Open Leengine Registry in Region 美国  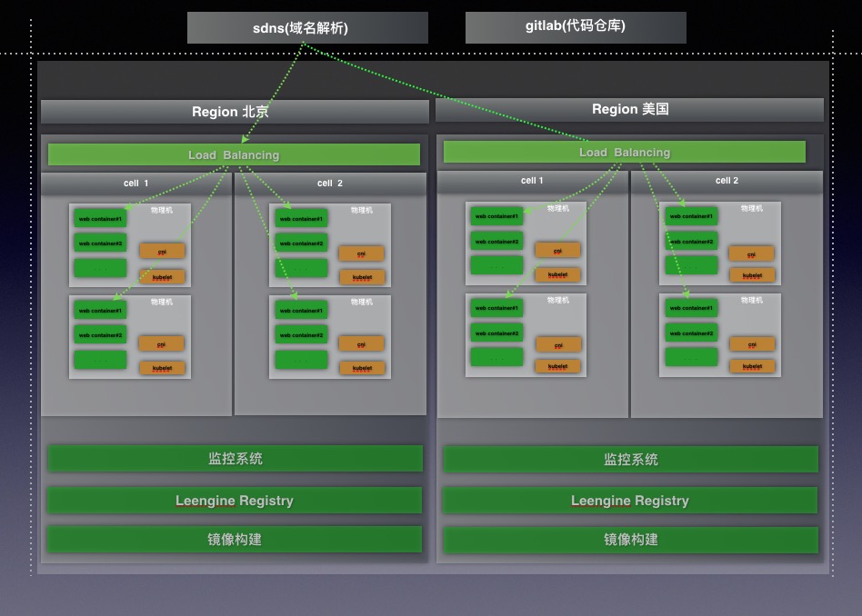pos(630,501)
